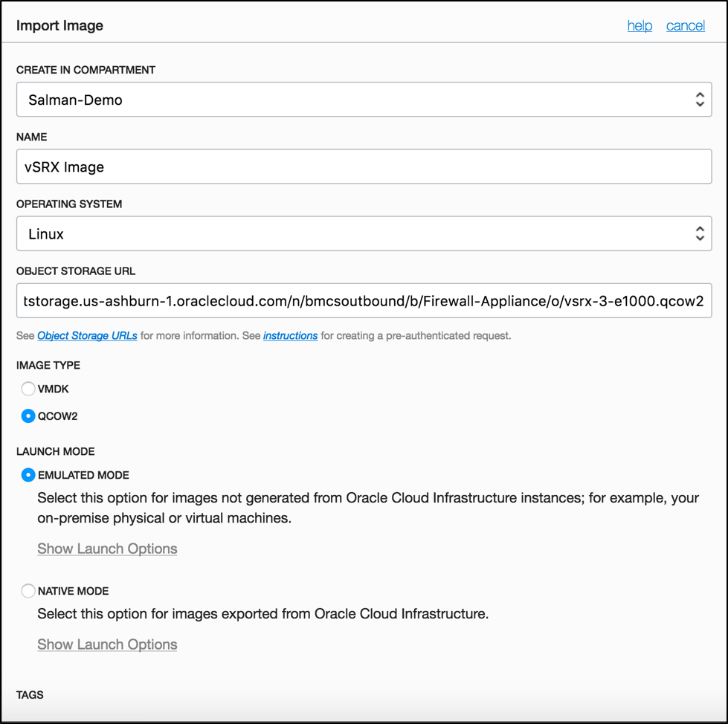Show Launch Options under Native Mode
Viewport: 728px width, 724px height.
click(107, 644)
